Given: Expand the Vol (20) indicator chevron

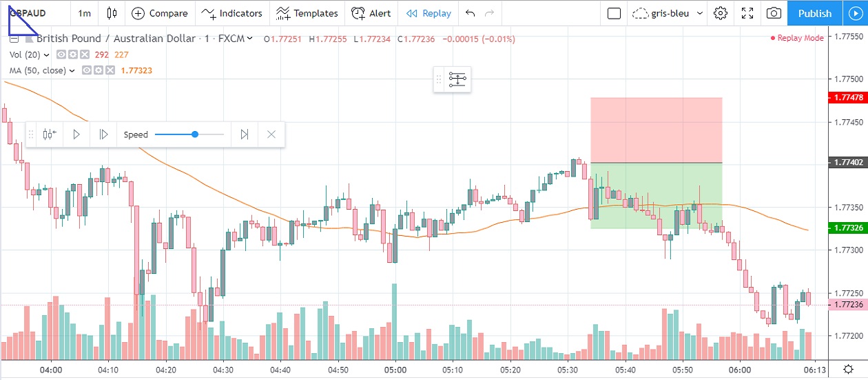Looking at the screenshot, I should point(47,54).
